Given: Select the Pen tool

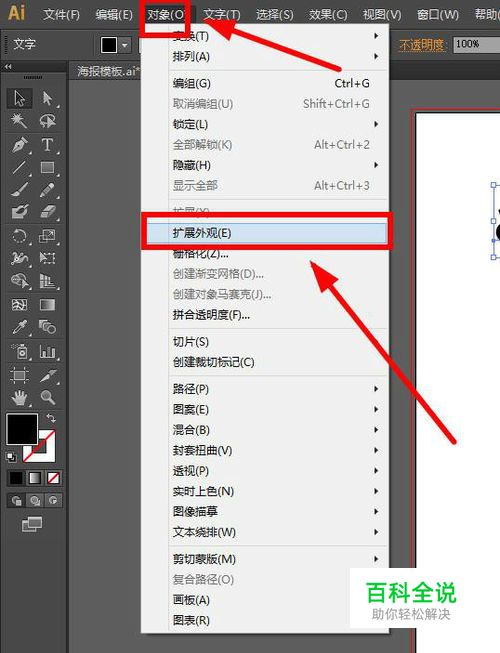Looking at the screenshot, I should [x=19, y=145].
